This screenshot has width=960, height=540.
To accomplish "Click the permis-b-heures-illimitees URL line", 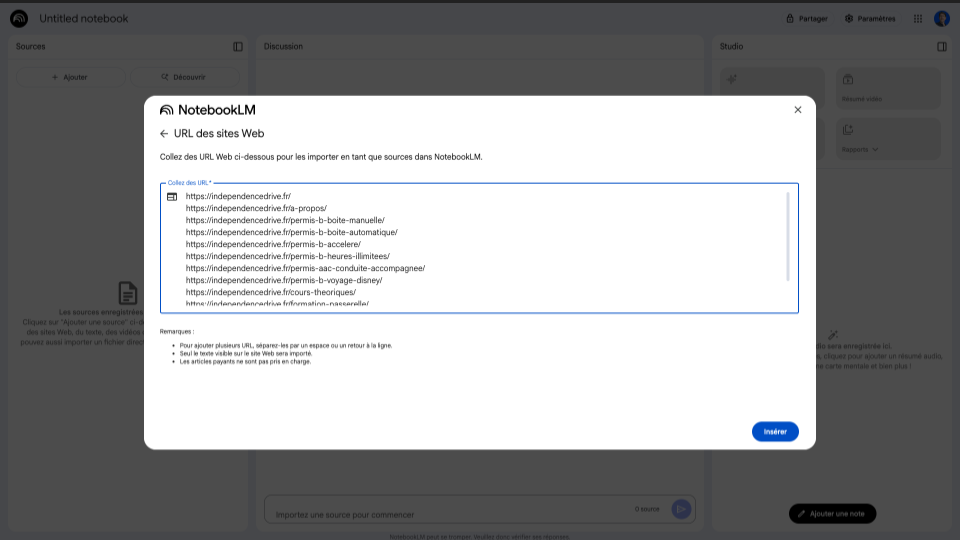I will coord(287,257).
